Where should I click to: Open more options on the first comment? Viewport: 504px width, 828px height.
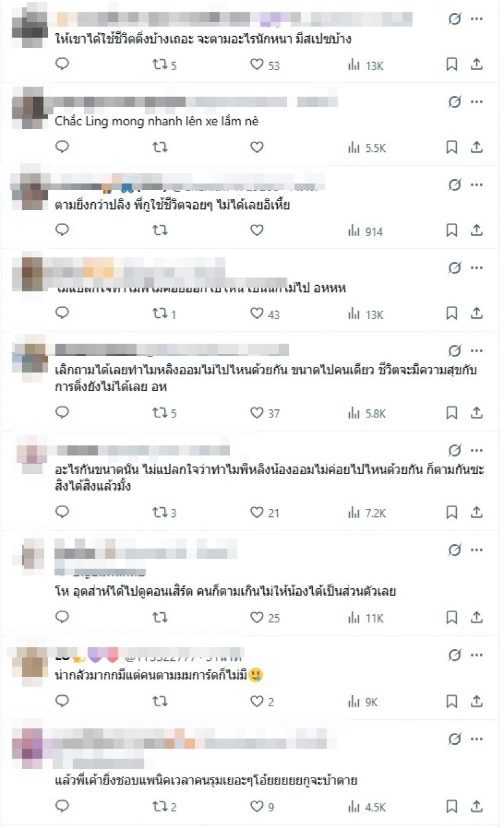(x=477, y=19)
